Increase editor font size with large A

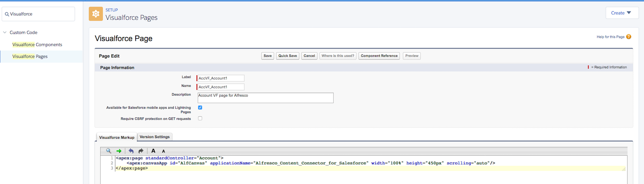pyautogui.click(x=153, y=151)
